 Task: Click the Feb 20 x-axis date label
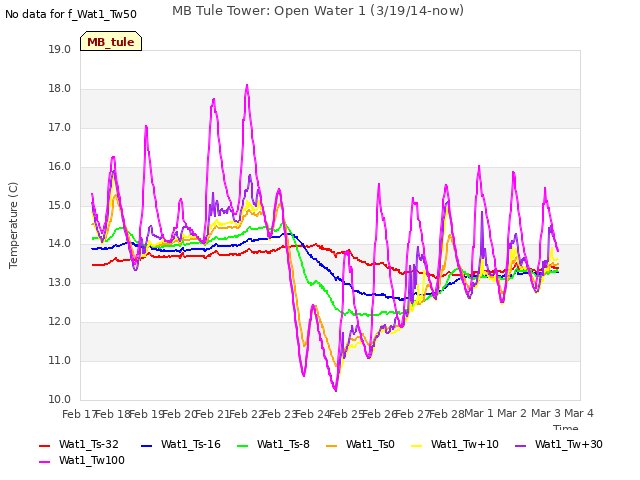coord(179,414)
